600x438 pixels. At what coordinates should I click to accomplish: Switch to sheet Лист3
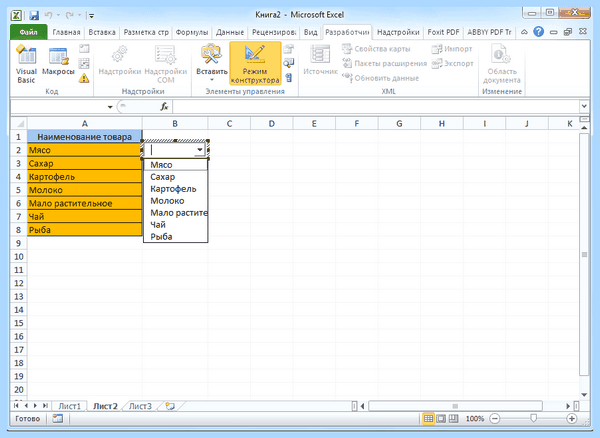click(140, 406)
